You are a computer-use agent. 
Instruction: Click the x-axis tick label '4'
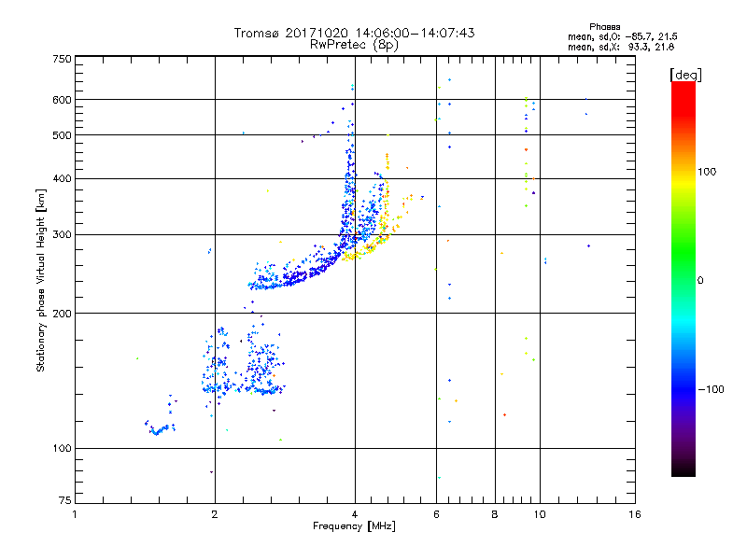355,514
